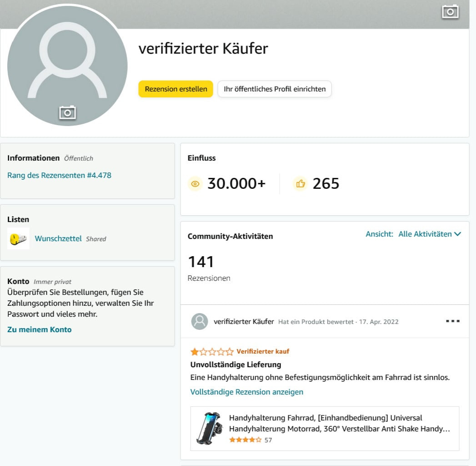The height and width of the screenshot is (466, 476).
Task: Open the Handyhalterung Fahrrad product title
Action: pos(340,423)
